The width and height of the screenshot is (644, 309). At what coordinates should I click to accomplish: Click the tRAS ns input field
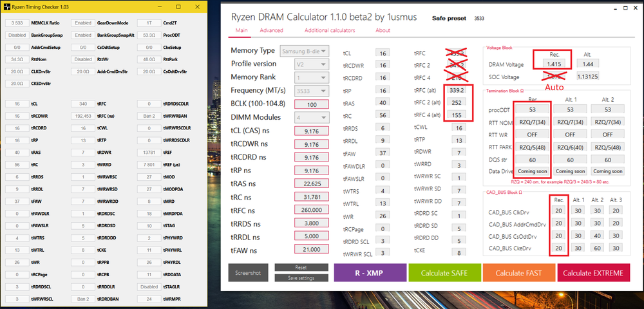[x=312, y=183]
